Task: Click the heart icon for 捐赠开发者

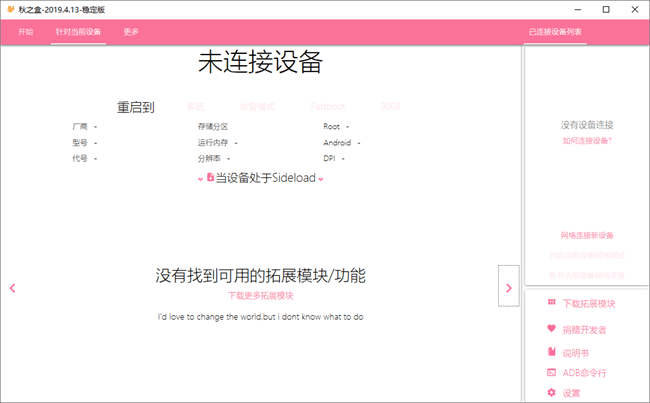Action: pos(552,328)
